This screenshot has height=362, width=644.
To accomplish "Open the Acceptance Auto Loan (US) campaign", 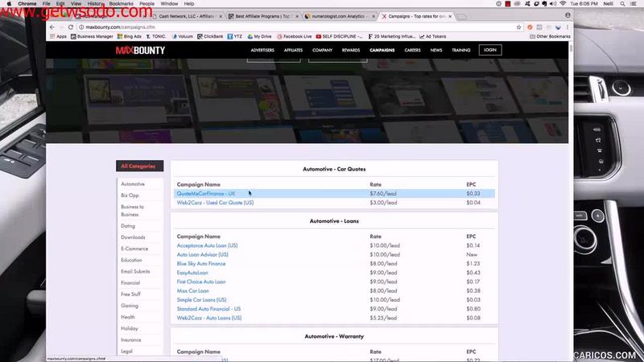I will tap(207, 245).
